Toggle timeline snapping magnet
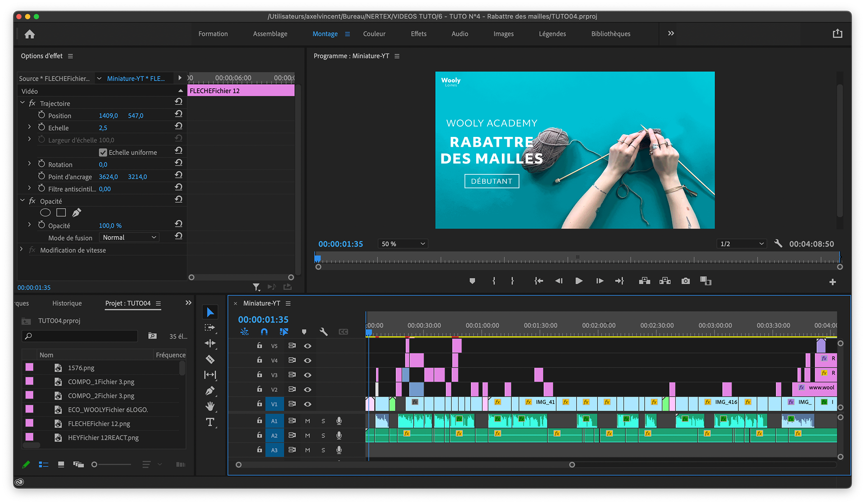 tap(264, 332)
